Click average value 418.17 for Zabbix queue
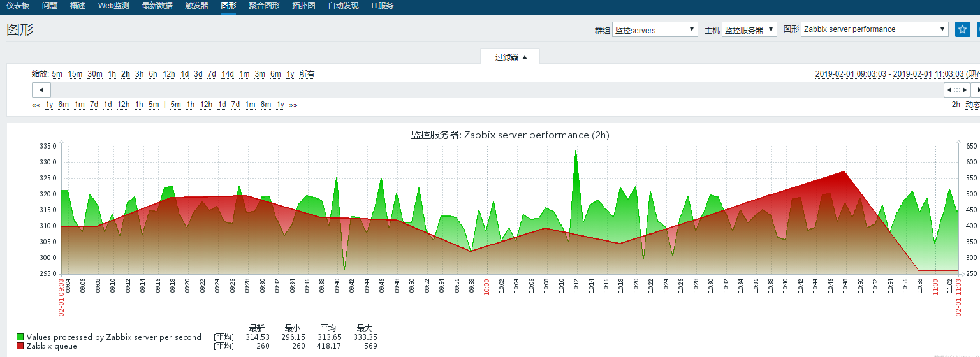 [x=329, y=346]
